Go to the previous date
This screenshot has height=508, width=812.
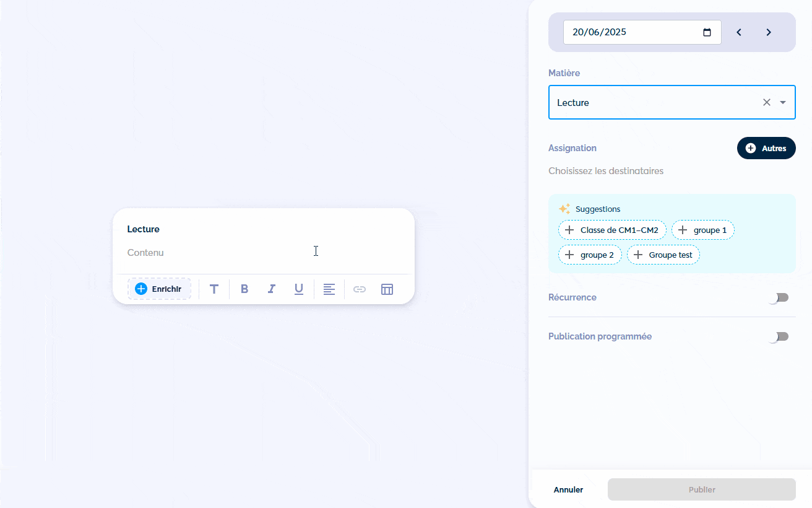coord(739,32)
